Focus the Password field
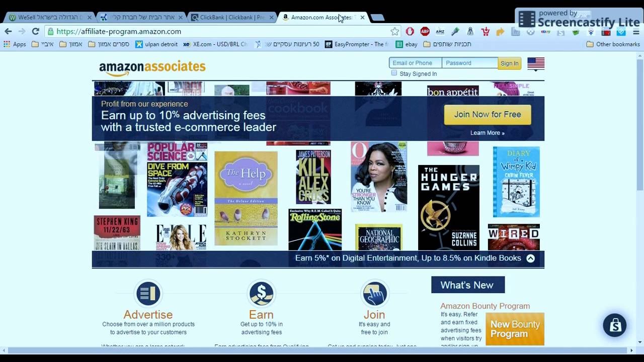Screen dimensions: 644x362 tap(470, 63)
